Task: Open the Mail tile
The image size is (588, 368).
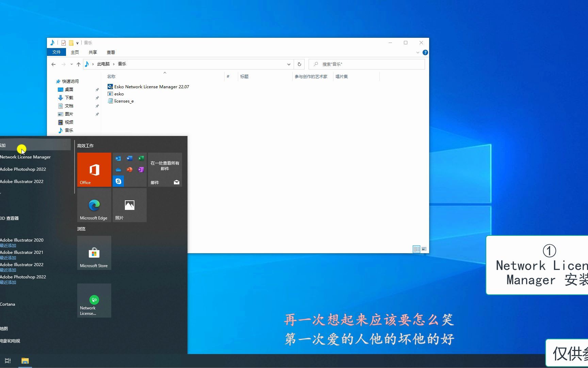Action: tap(165, 170)
